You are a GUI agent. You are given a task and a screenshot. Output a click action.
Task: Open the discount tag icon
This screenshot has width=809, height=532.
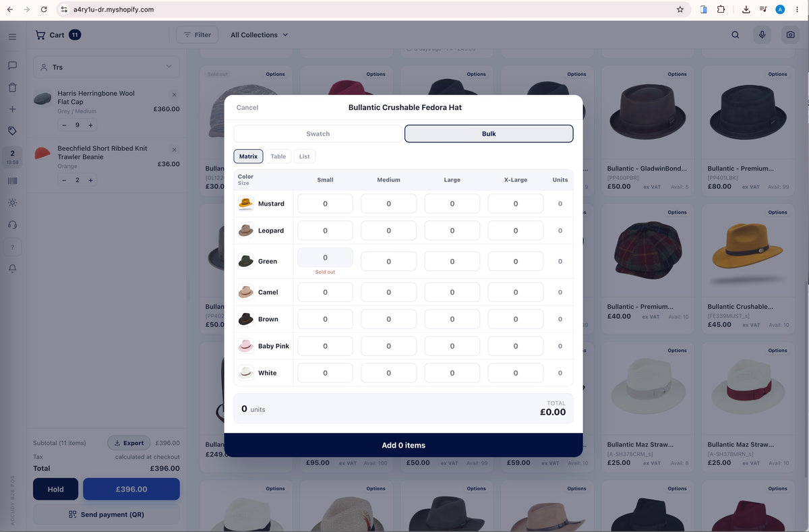click(x=12, y=131)
